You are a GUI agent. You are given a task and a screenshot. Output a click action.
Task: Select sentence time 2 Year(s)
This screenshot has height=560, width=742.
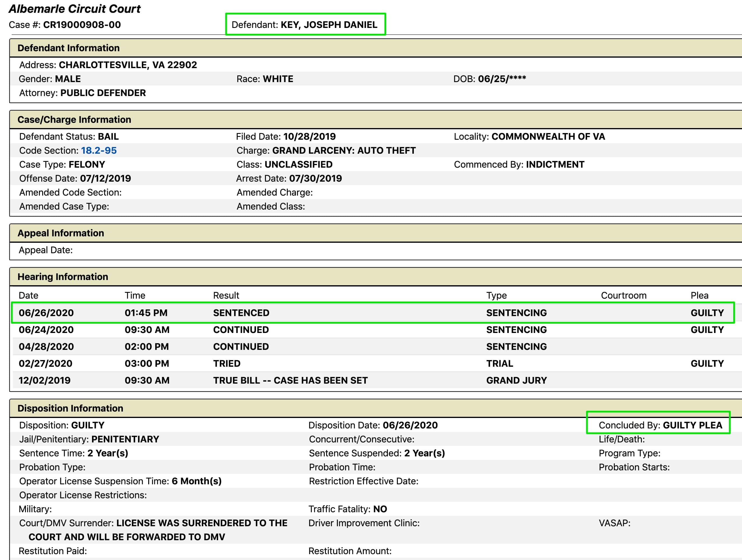108,453
